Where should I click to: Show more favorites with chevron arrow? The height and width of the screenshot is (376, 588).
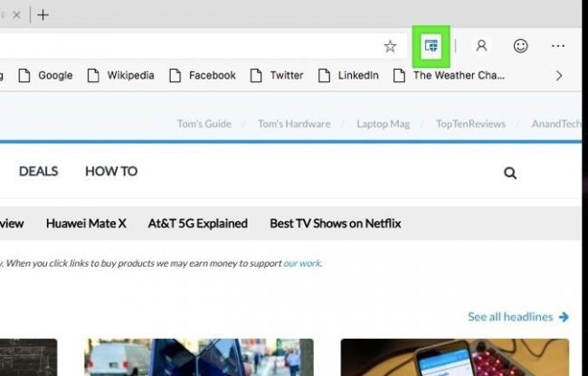click(559, 76)
